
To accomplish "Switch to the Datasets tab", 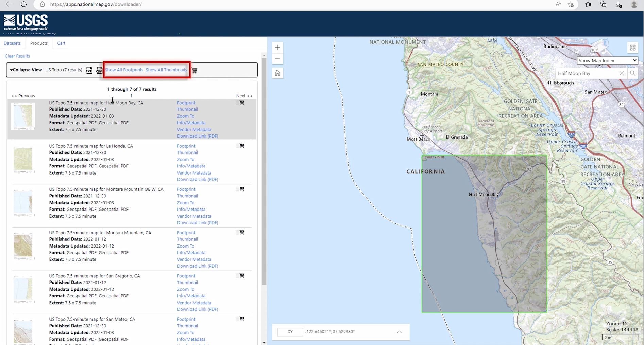I will pyautogui.click(x=12, y=43).
